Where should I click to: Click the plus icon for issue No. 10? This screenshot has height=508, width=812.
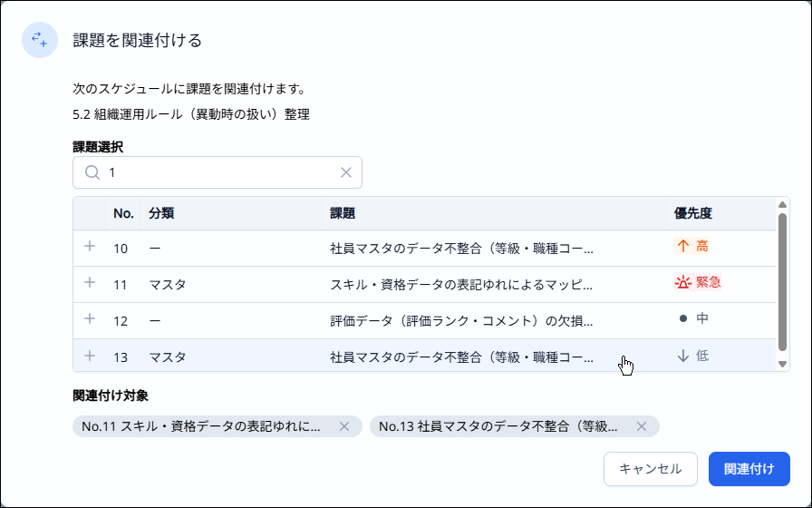point(89,246)
